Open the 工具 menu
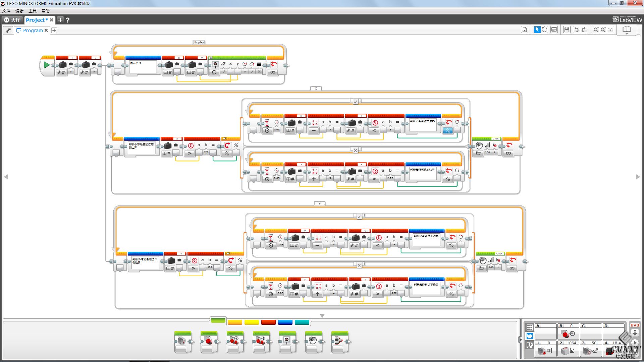This screenshot has width=644, height=362. tap(33, 11)
